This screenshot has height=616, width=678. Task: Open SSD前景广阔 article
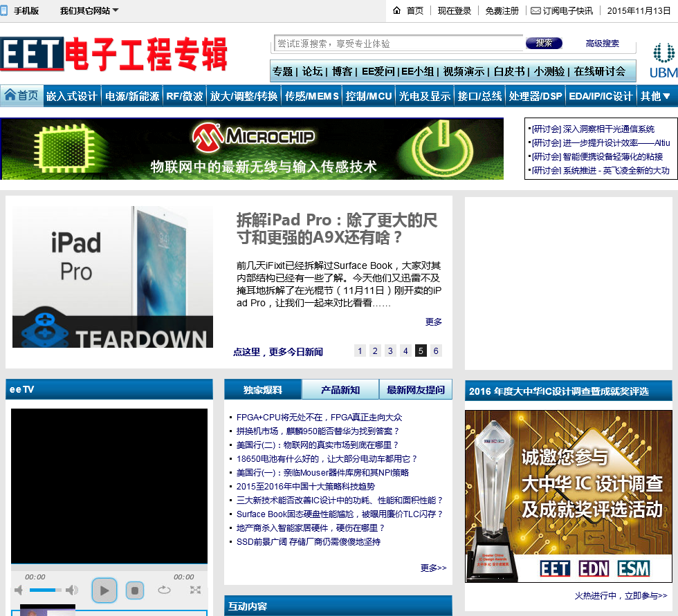click(x=309, y=542)
